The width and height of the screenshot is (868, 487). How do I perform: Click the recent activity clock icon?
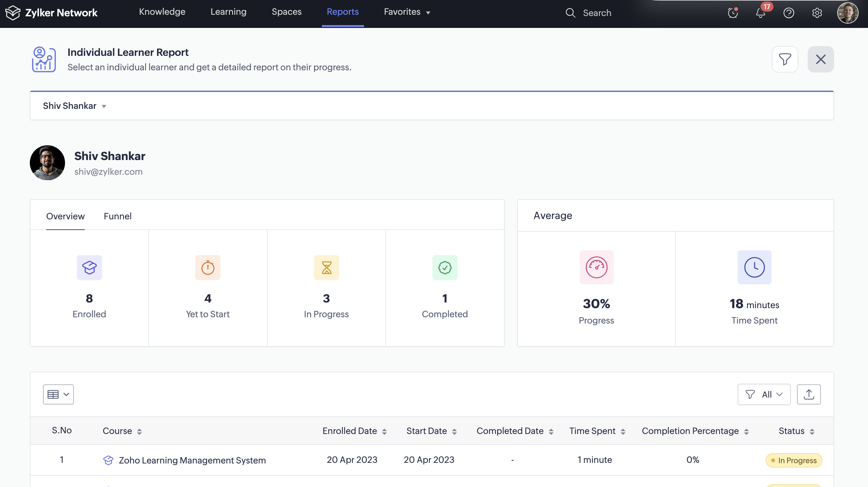[x=733, y=13]
